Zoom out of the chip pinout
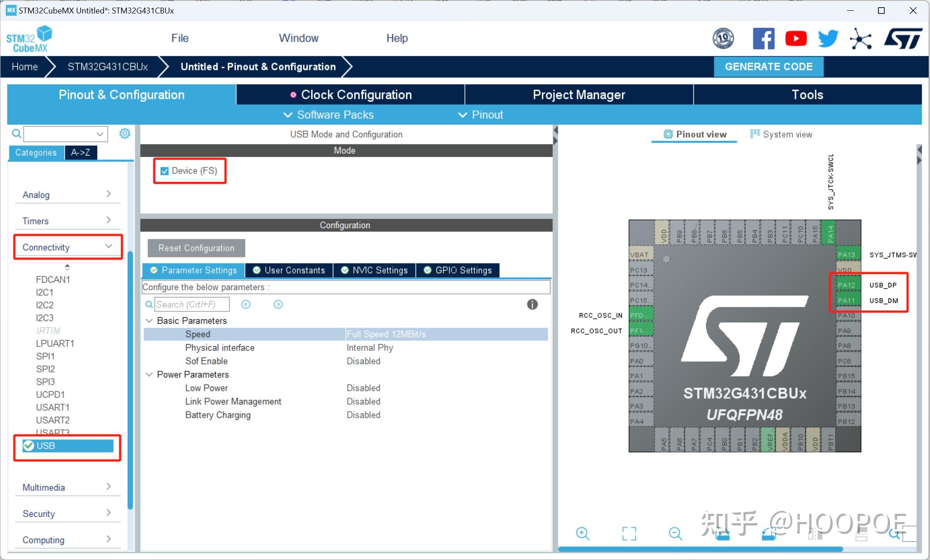This screenshot has width=930, height=560. point(675,533)
